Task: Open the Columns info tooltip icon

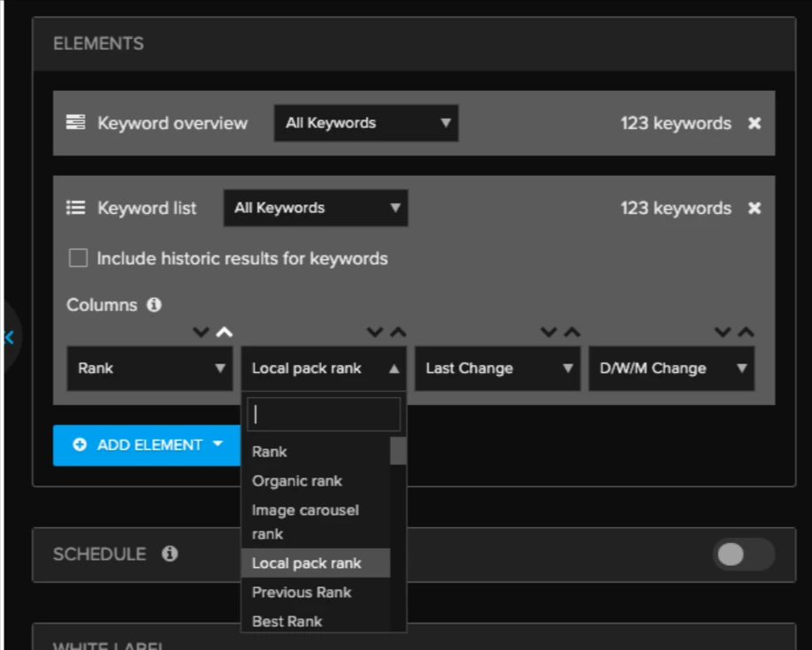Action: click(x=152, y=304)
